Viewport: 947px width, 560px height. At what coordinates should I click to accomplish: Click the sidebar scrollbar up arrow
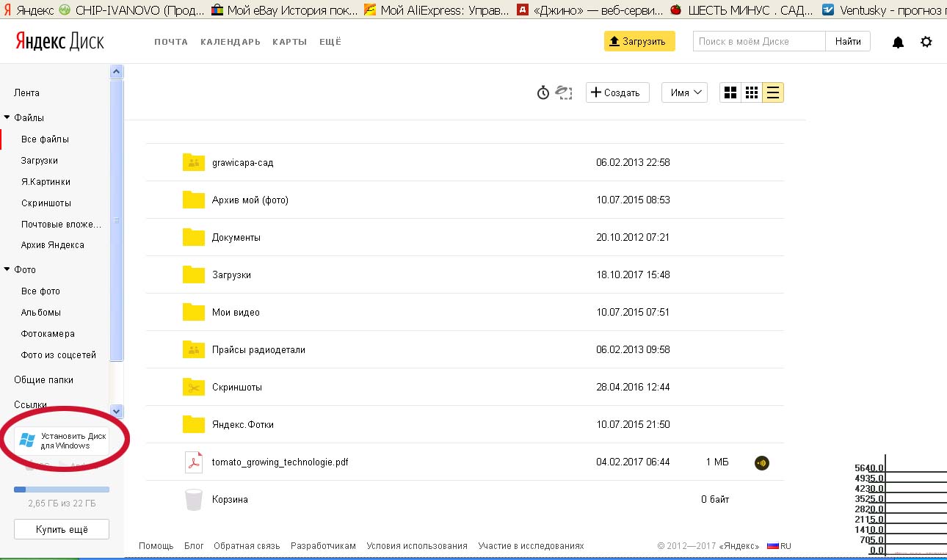pyautogui.click(x=117, y=72)
